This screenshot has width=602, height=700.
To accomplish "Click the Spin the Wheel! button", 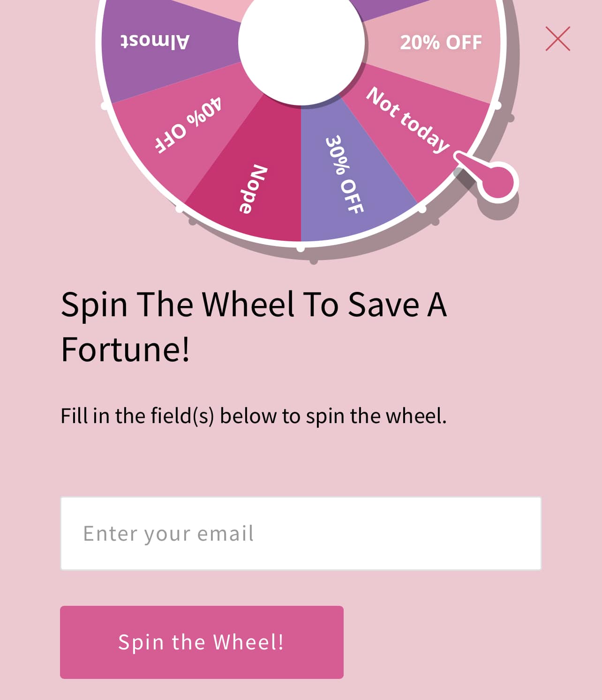I will (x=202, y=642).
